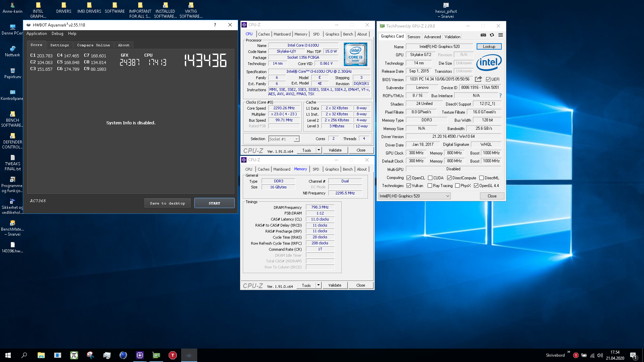The width and height of the screenshot is (644, 362).
Task: Open the notification center icon
Action: [x=633, y=355]
